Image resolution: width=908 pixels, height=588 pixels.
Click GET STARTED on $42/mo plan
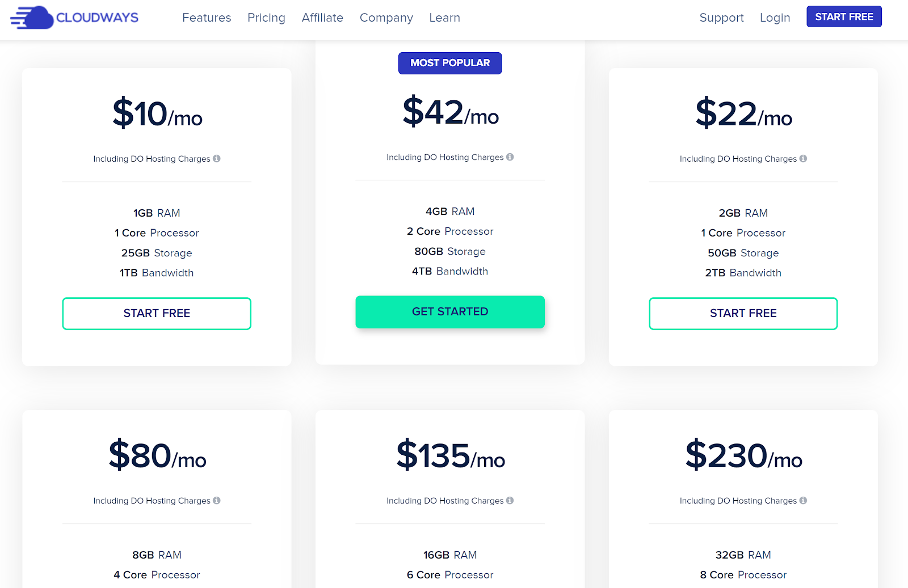click(x=450, y=312)
